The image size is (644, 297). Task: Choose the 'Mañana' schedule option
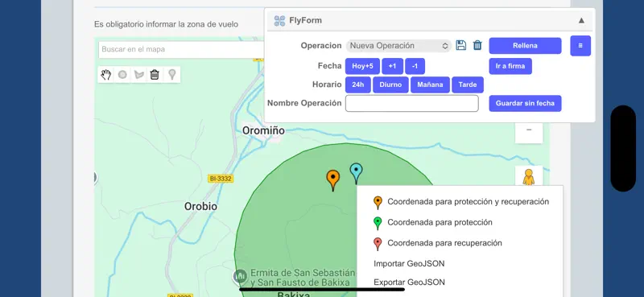click(x=430, y=85)
